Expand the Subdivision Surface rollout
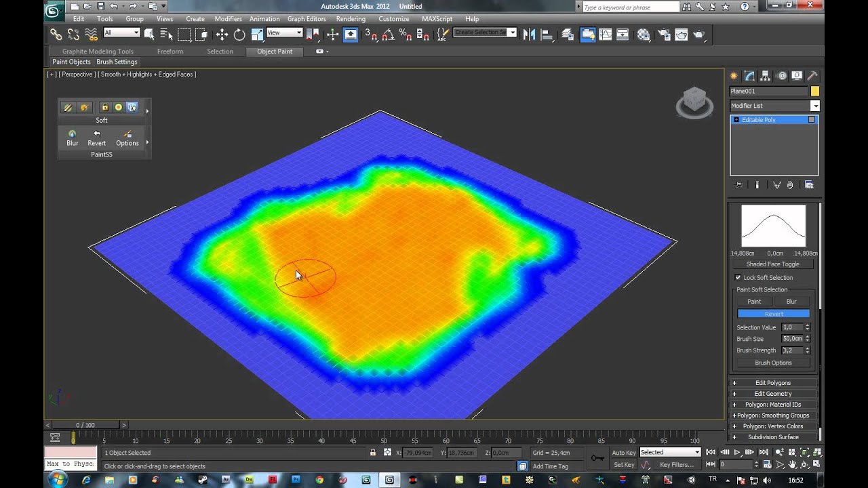Screen dimensions: 868x488 click(x=773, y=437)
